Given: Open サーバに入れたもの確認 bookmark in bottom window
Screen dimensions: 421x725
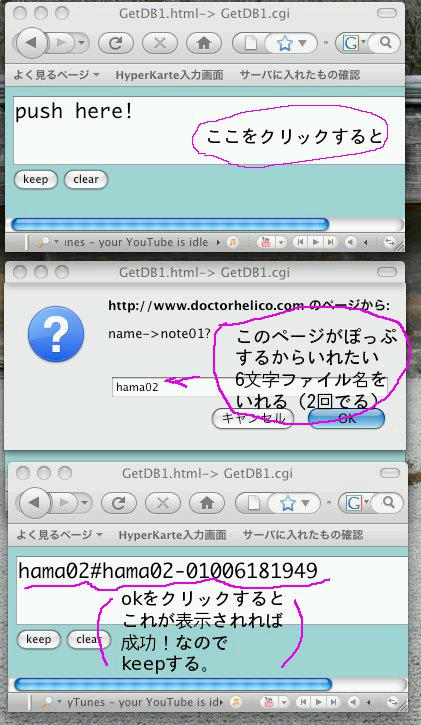Looking at the screenshot, I should [x=303, y=535].
